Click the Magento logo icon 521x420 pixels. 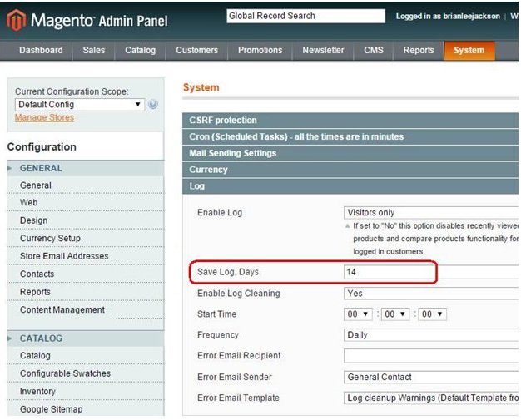(x=17, y=20)
